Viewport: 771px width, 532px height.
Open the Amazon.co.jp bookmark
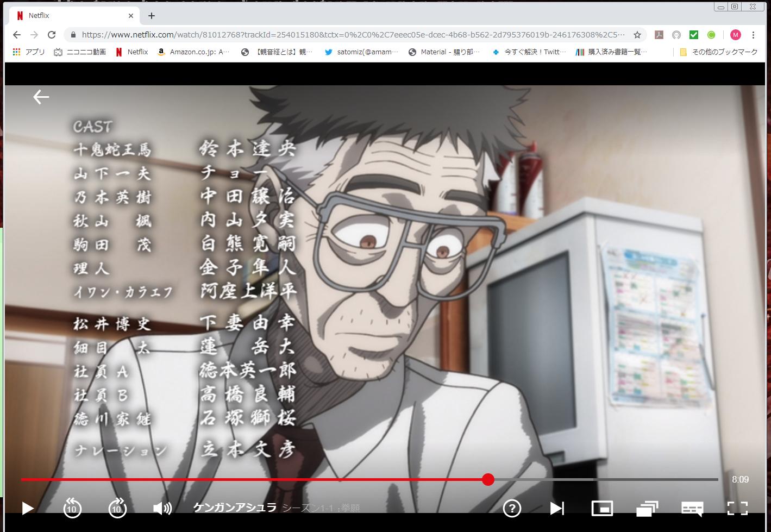click(194, 52)
